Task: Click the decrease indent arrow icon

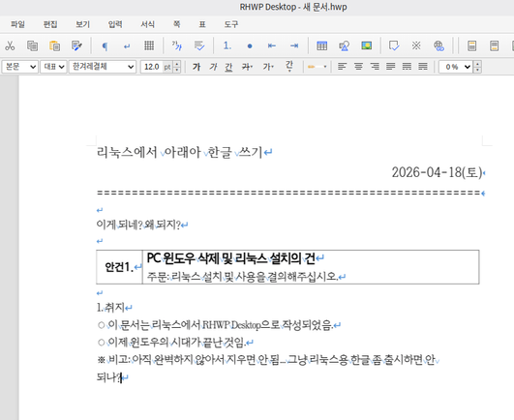Action: click(272, 45)
